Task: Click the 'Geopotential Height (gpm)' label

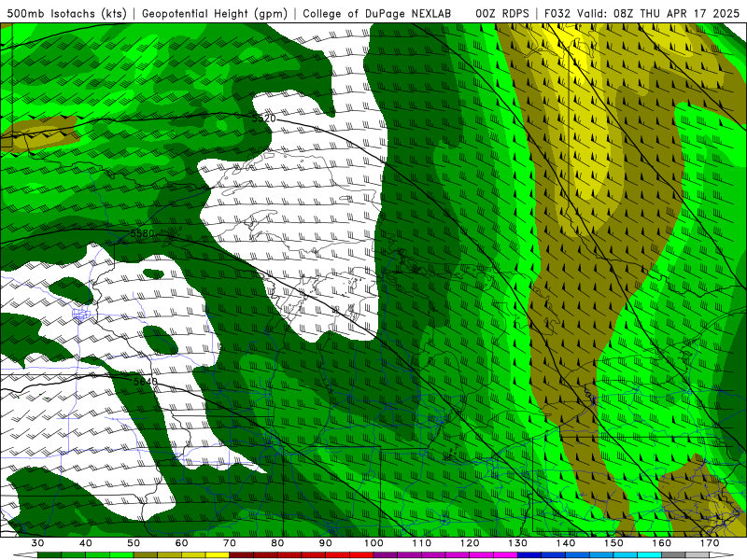Action: 215,13
